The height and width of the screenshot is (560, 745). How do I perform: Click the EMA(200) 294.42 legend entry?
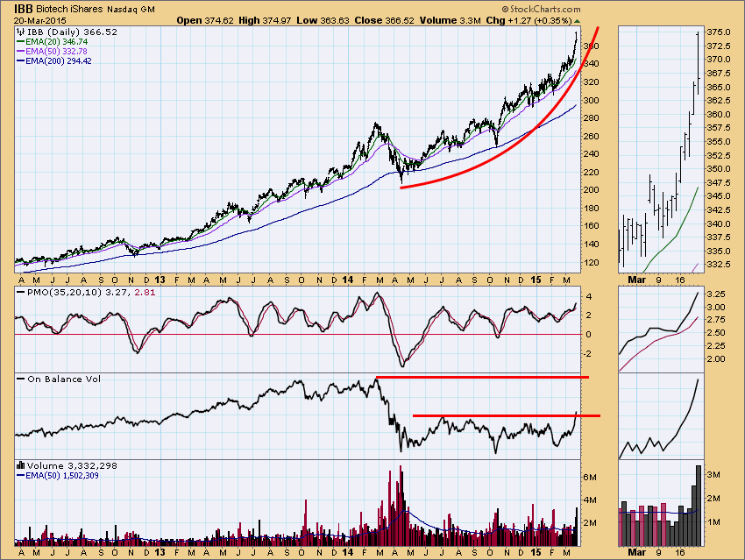(54, 60)
